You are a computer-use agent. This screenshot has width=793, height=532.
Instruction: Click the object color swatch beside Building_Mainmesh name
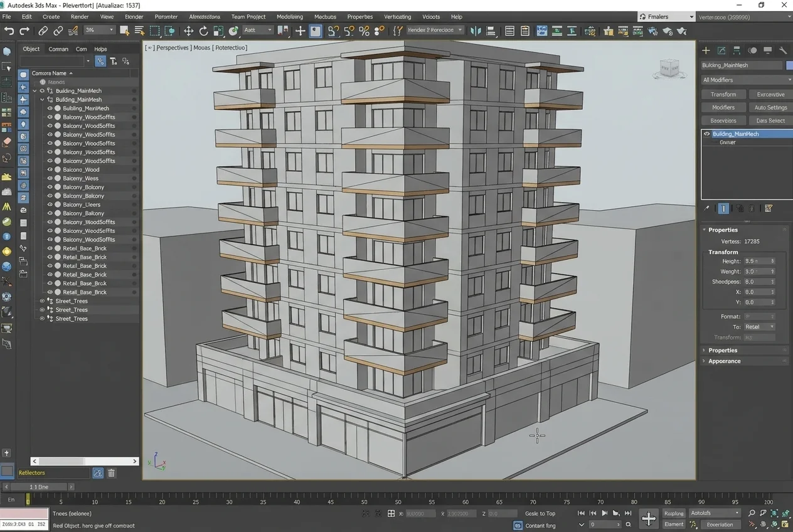789,65
